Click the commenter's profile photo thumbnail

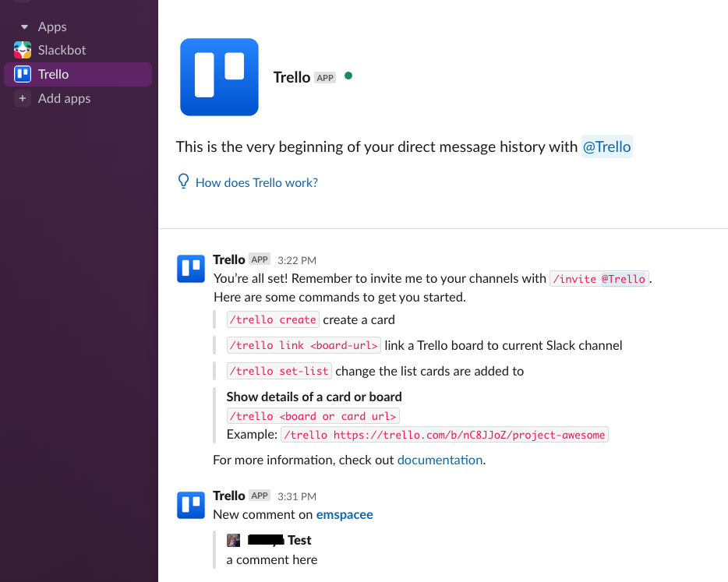234,540
